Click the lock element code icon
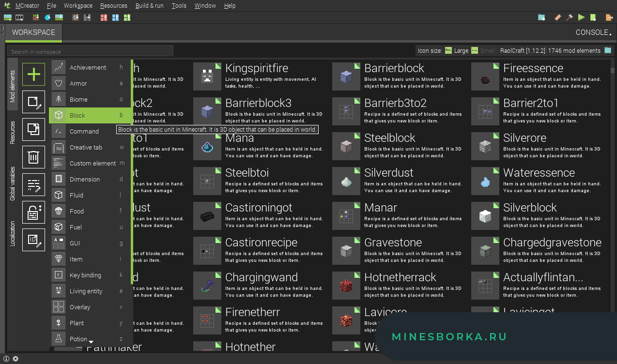 point(33,212)
